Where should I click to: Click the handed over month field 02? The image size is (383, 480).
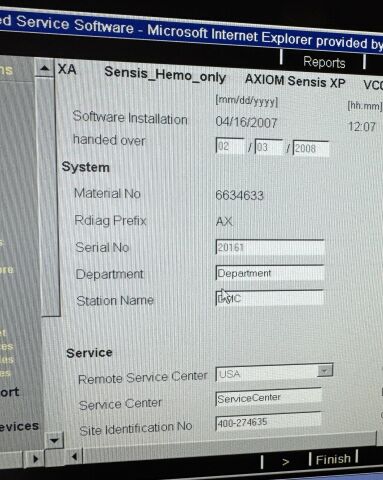pyautogui.click(x=230, y=146)
